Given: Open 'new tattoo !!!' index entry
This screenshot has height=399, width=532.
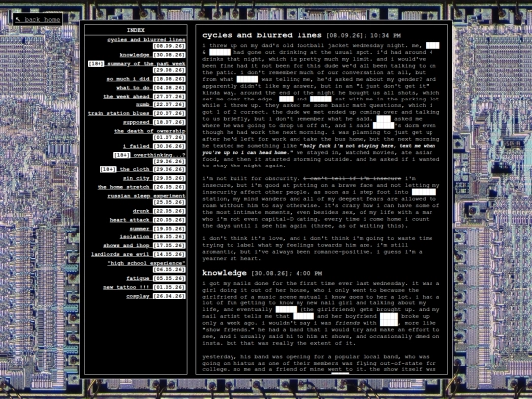Looking at the screenshot, I should tap(126, 287).
